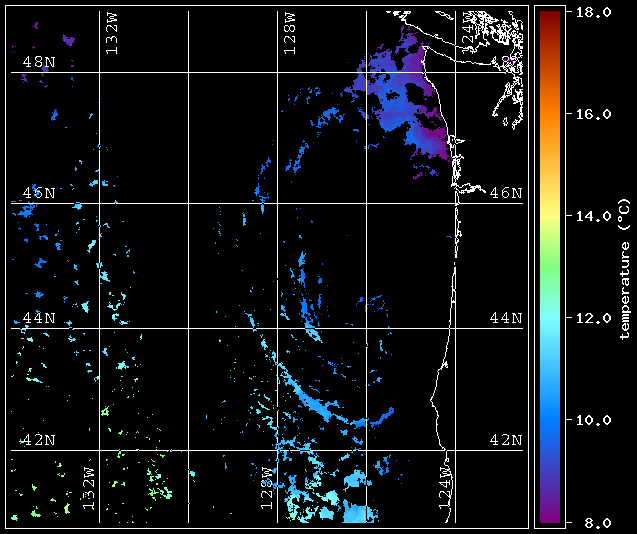Click the 46N label on the right edge
The width and height of the screenshot is (637, 534).
point(505,192)
